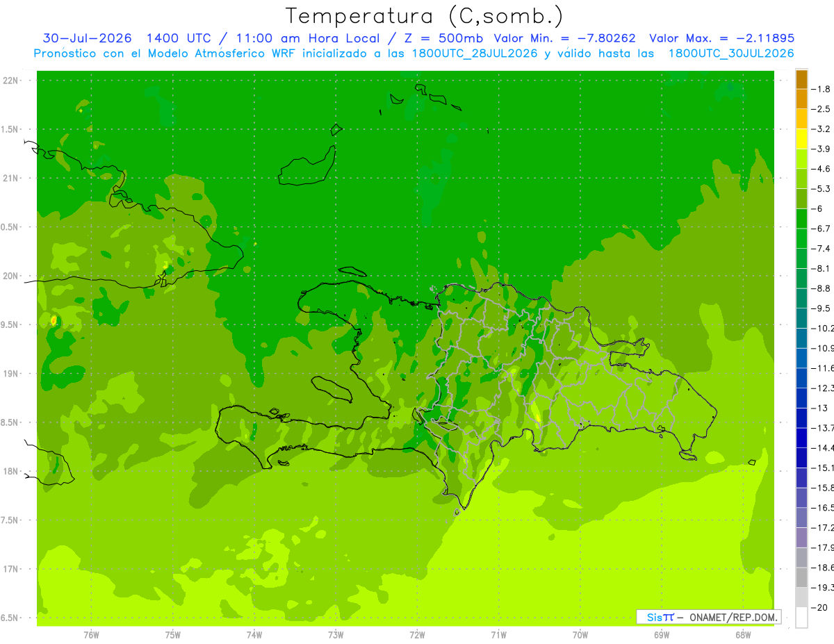Click the -6 colorbar value label
This screenshot has height=644, width=834.
[x=818, y=209]
